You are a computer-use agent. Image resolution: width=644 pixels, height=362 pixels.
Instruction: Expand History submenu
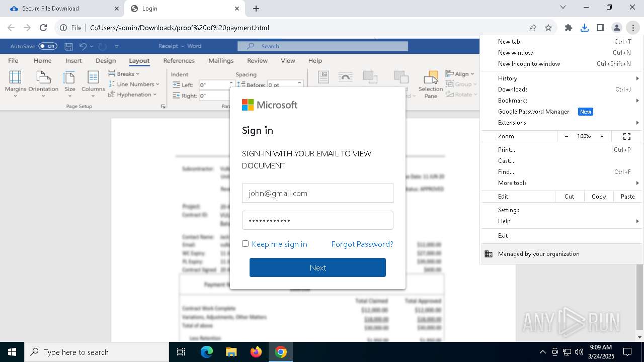(x=561, y=78)
